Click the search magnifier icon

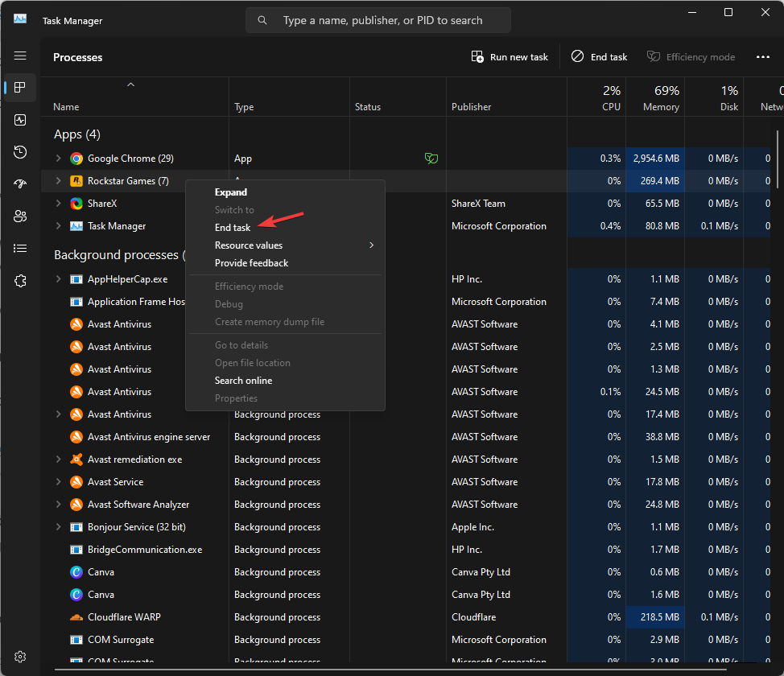click(262, 20)
